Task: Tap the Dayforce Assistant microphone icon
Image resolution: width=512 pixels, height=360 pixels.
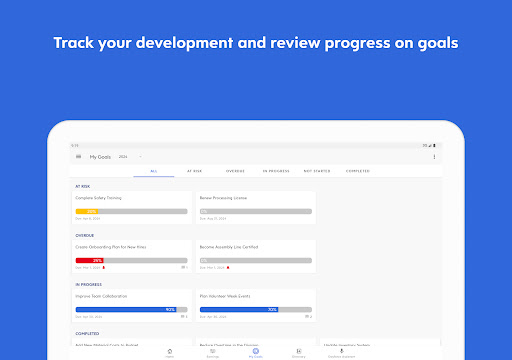Action: coord(341,351)
